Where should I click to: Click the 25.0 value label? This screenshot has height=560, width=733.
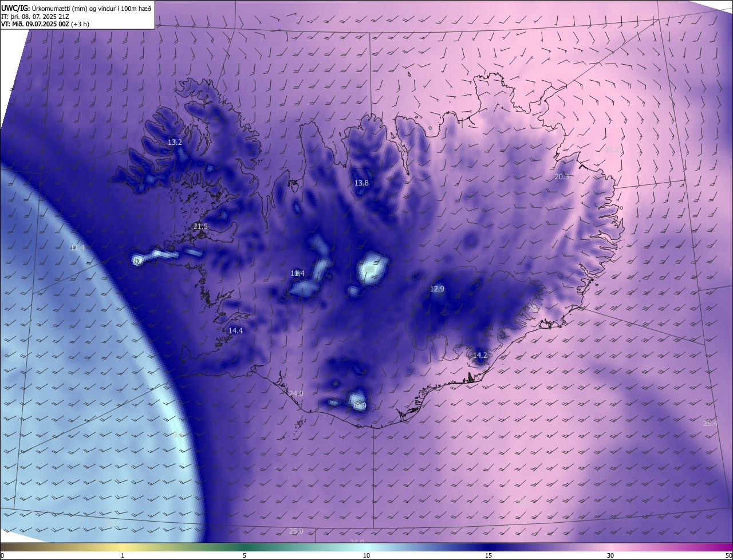(x=296, y=531)
